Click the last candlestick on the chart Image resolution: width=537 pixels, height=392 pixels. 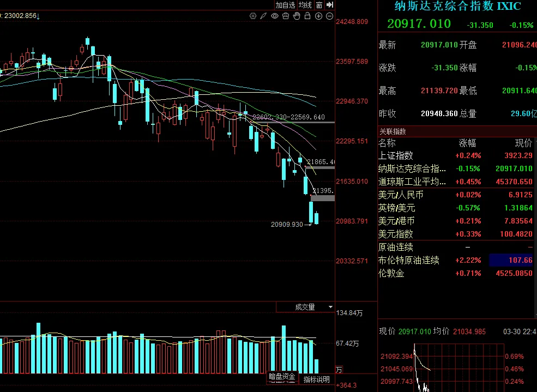tap(316, 218)
